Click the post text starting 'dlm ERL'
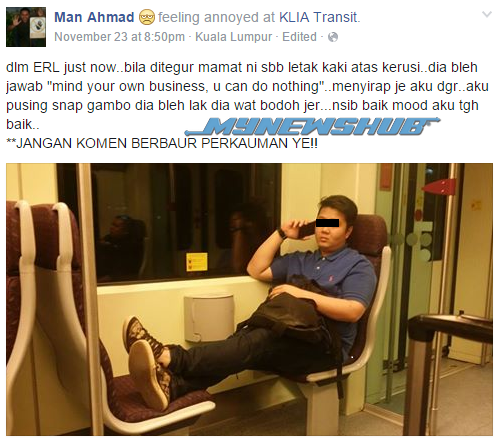 [x=247, y=96]
